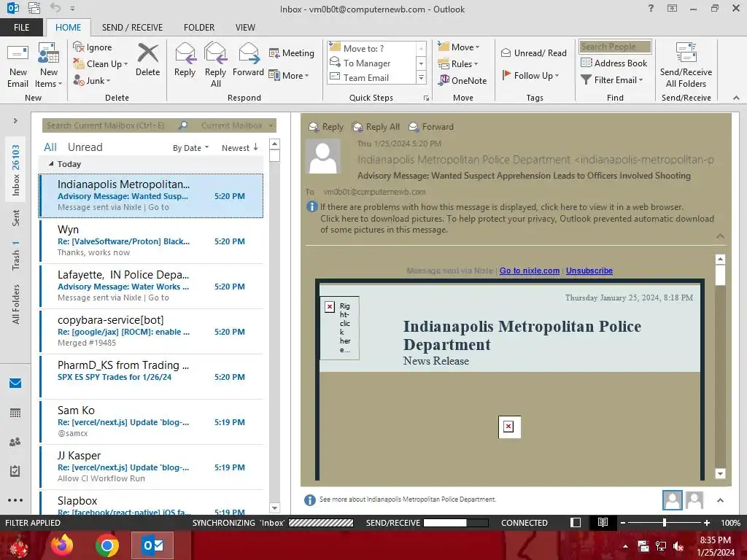Click the zoom out minus button

pos(623,523)
